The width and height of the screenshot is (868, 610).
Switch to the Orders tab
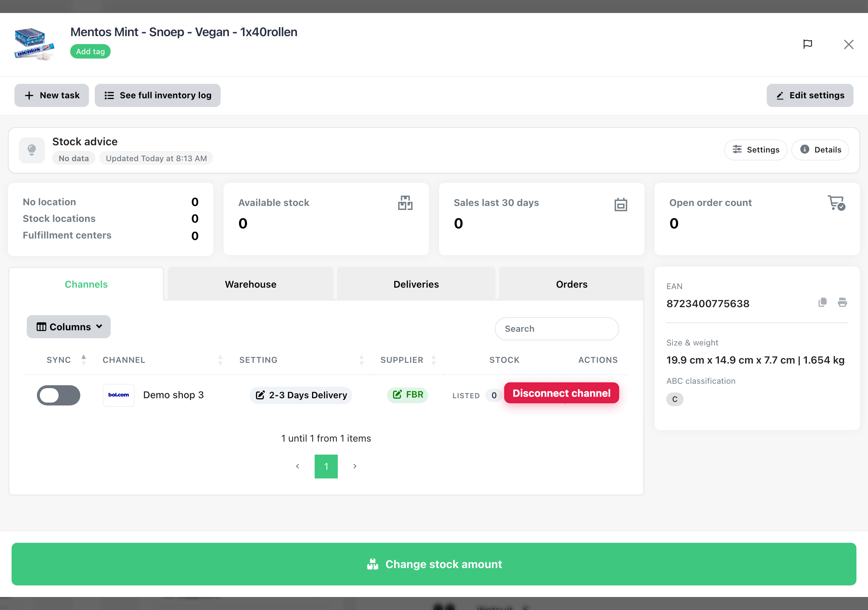pos(571,284)
